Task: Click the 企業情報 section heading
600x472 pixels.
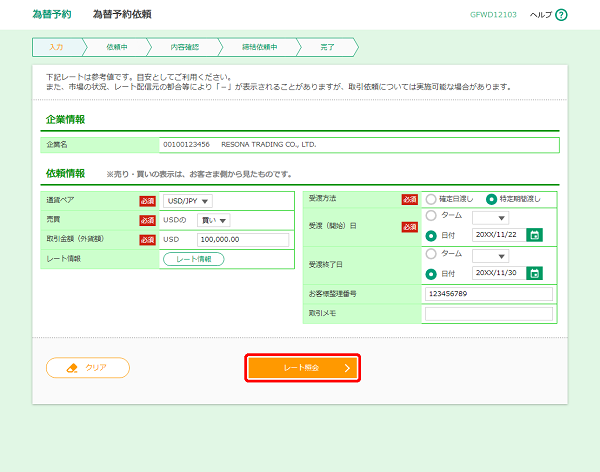Action: [65, 119]
